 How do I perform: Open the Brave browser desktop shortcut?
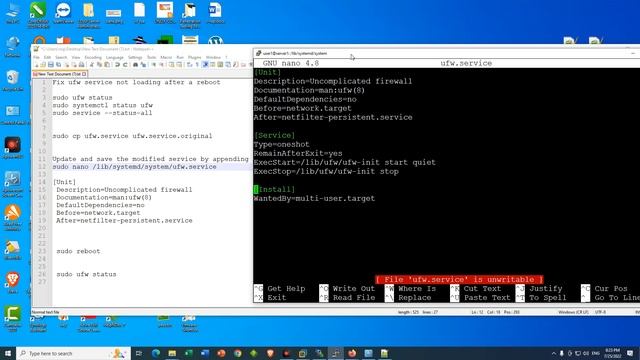click(12, 282)
